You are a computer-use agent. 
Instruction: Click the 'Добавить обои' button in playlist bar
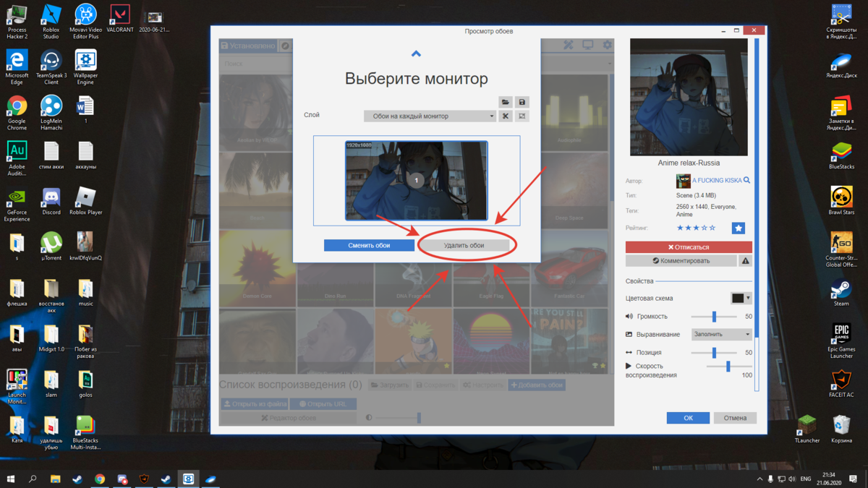pyautogui.click(x=537, y=385)
